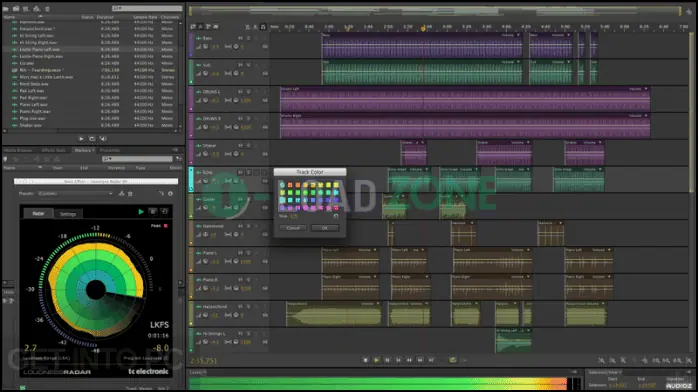Delete effect preset trash icon
Viewport: 698px width, 392px height.
tap(130, 194)
